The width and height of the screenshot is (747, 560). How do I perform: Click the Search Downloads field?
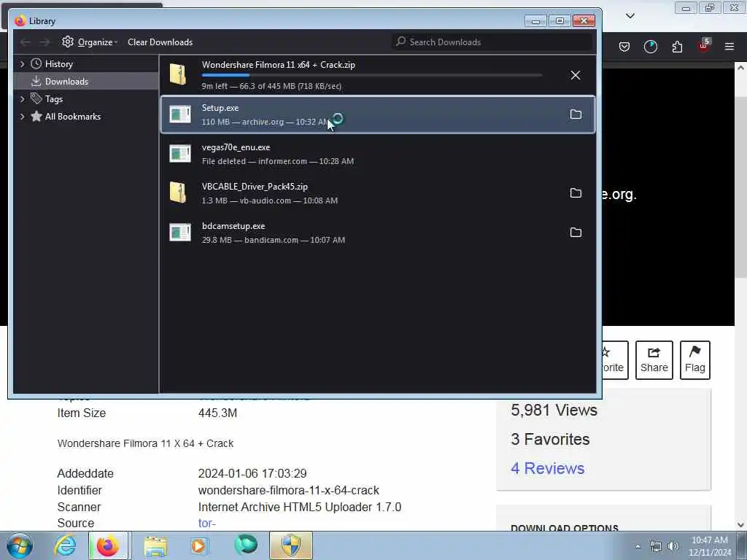coord(492,42)
